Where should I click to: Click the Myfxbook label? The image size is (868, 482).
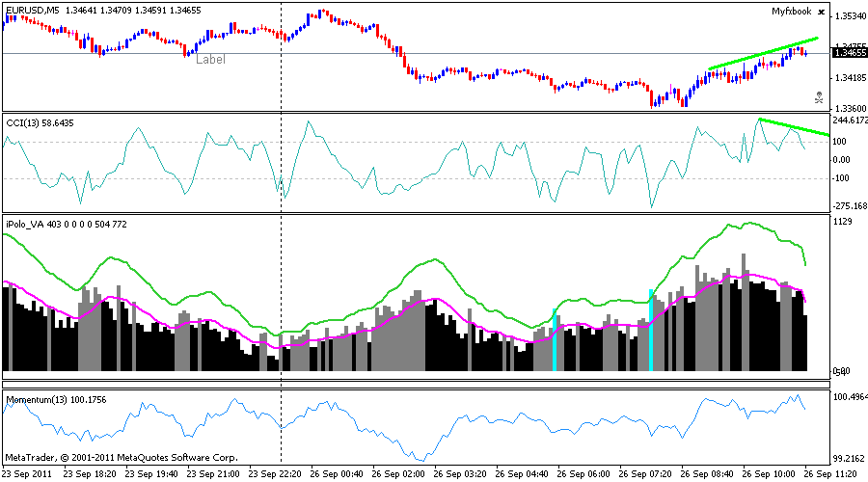click(x=791, y=11)
